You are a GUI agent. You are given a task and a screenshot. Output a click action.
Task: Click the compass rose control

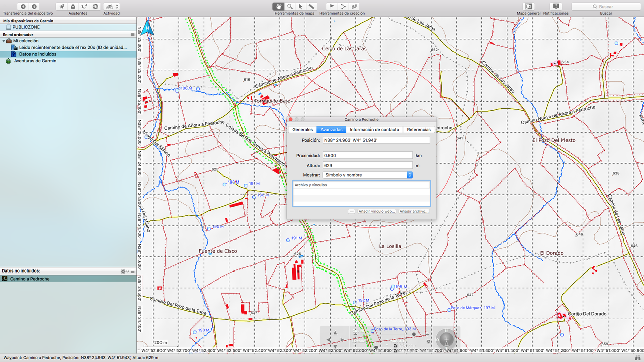pyautogui.click(x=447, y=339)
